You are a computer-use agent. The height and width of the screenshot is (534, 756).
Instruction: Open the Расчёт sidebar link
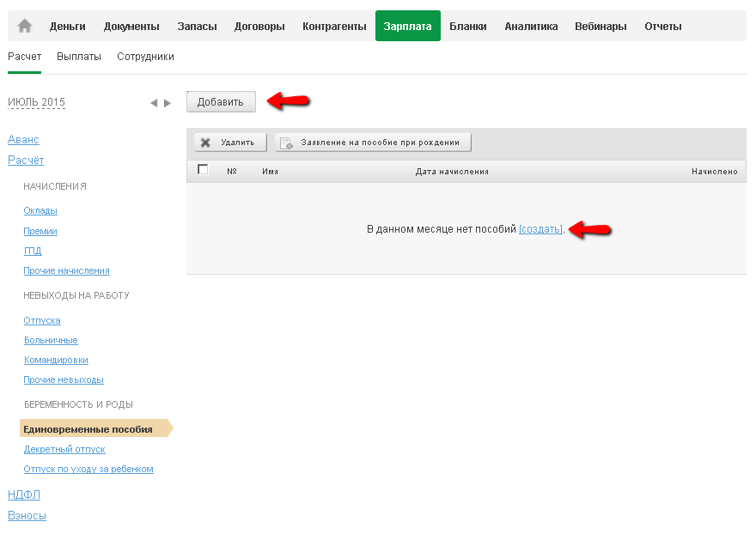(x=26, y=161)
